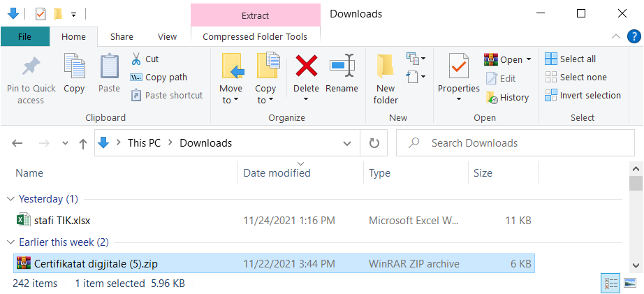Switch to Details view icon in status bar
Screen dimensions: 644x294
coord(611,283)
